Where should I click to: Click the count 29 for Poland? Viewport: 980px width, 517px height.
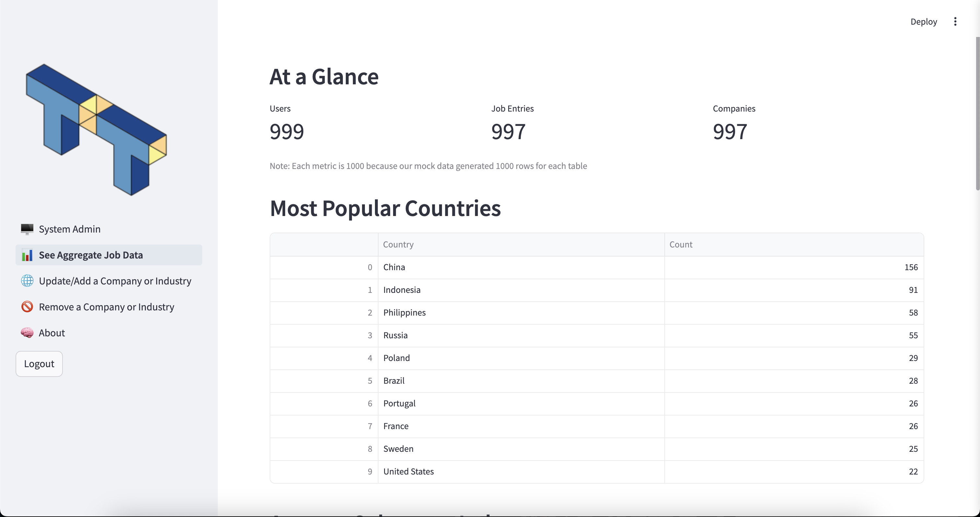click(x=794, y=358)
